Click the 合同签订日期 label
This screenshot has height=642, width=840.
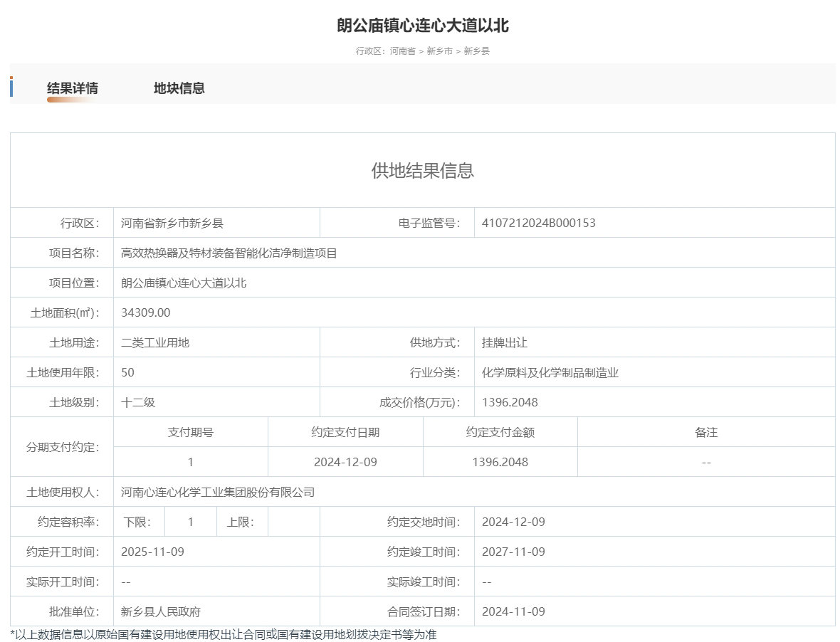coord(424,611)
